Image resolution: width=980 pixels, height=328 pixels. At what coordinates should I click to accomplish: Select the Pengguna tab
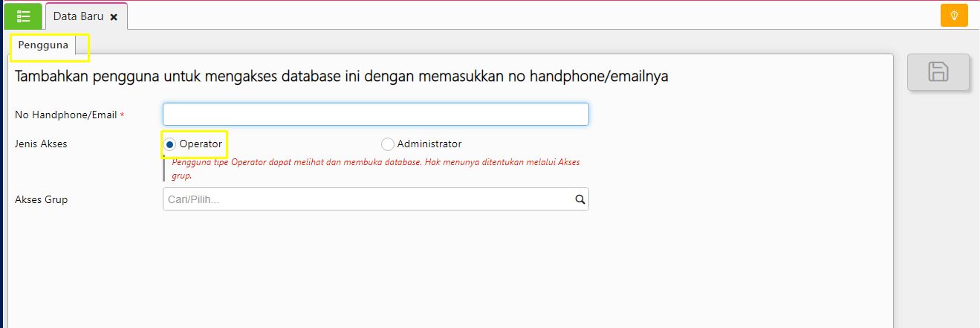(43, 45)
